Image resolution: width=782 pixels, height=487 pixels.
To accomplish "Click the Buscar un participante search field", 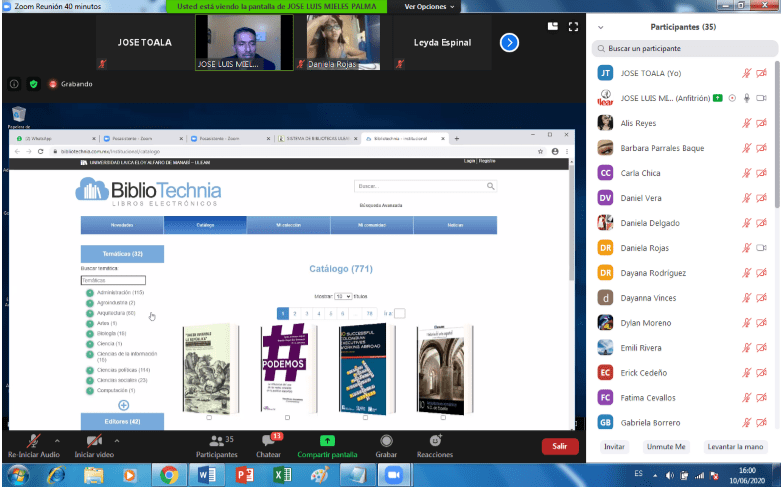I will pyautogui.click(x=685, y=48).
